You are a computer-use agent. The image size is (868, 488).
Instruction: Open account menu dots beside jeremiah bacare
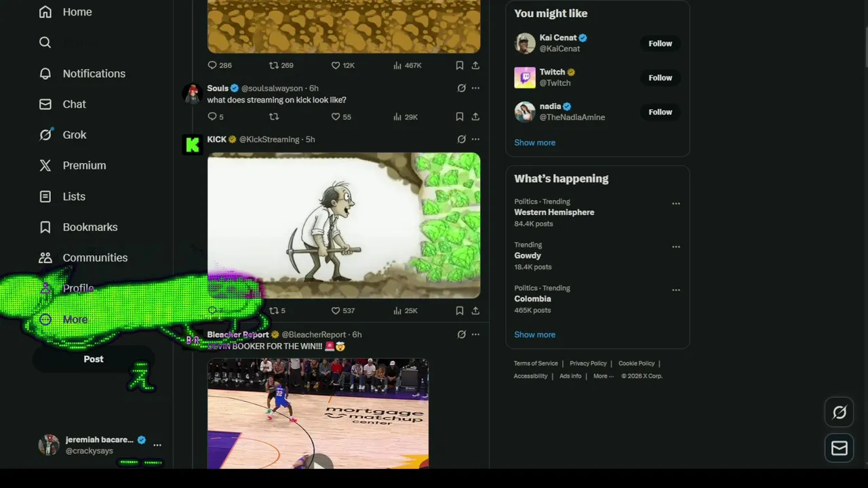tap(157, 445)
